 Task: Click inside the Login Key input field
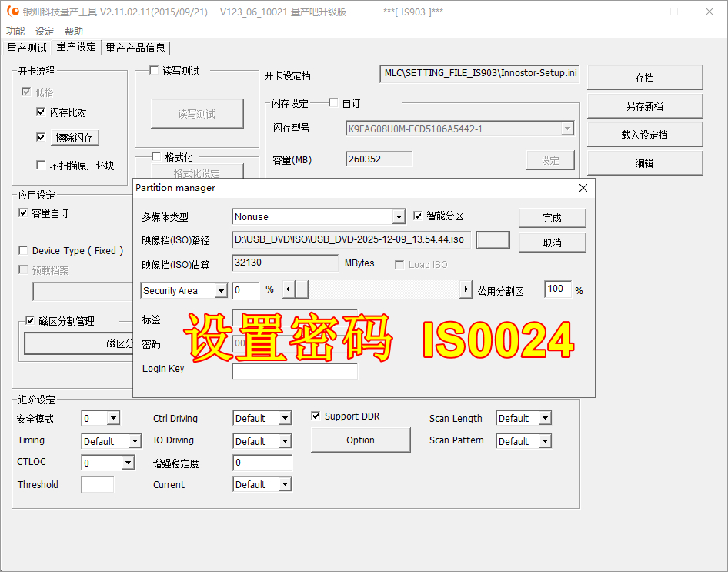[x=294, y=371]
